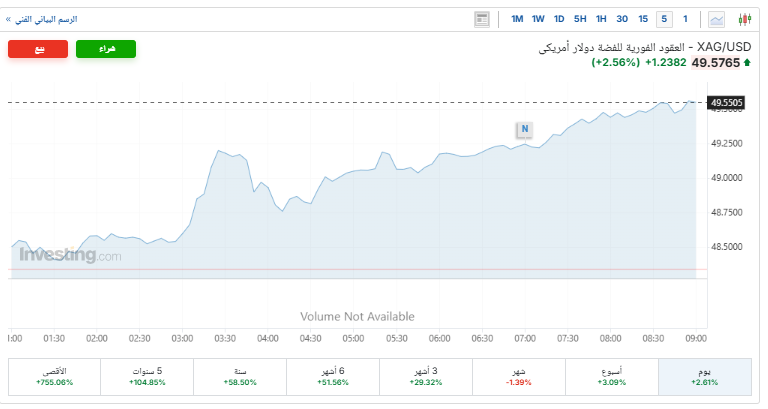
Task: Switch to the one week range tab
Action: (612, 376)
